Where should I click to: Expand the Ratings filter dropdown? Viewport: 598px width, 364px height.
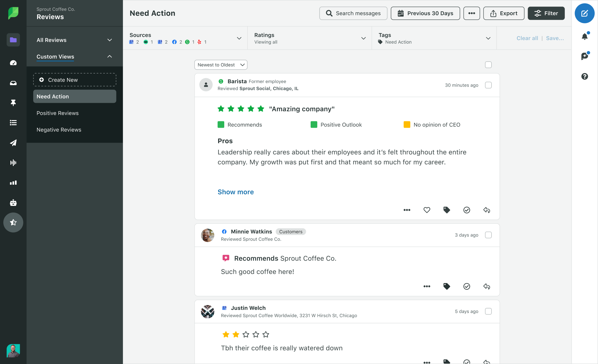(364, 38)
